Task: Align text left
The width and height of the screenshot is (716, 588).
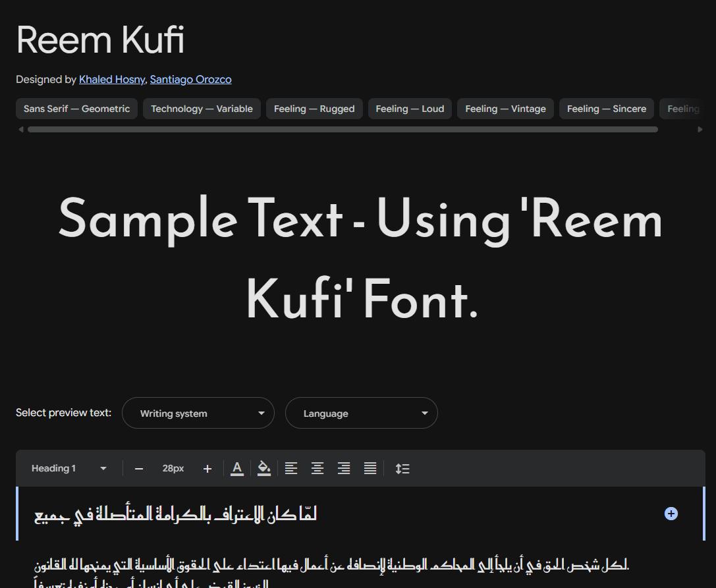Action: [291, 468]
